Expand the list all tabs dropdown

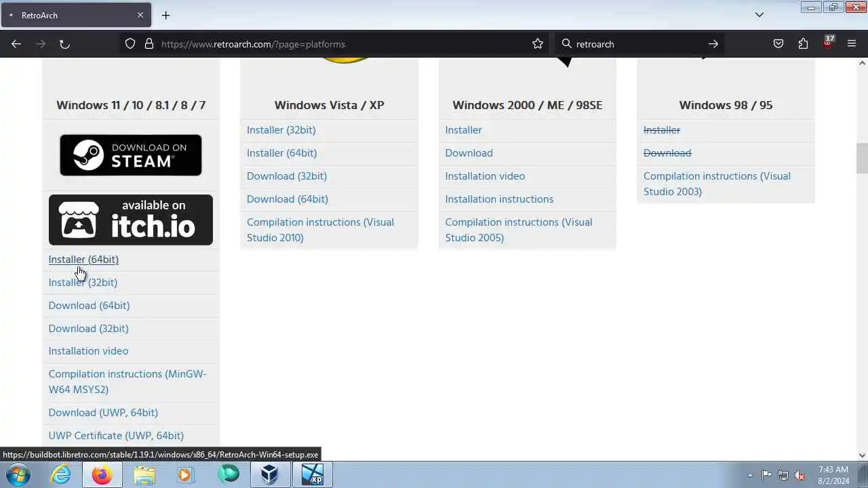(x=759, y=15)
